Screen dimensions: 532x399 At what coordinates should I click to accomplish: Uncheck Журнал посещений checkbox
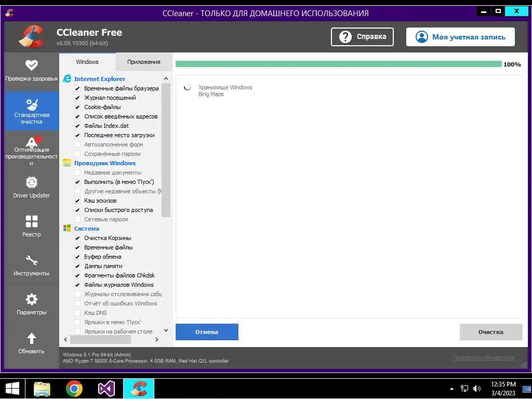(77, 98)
